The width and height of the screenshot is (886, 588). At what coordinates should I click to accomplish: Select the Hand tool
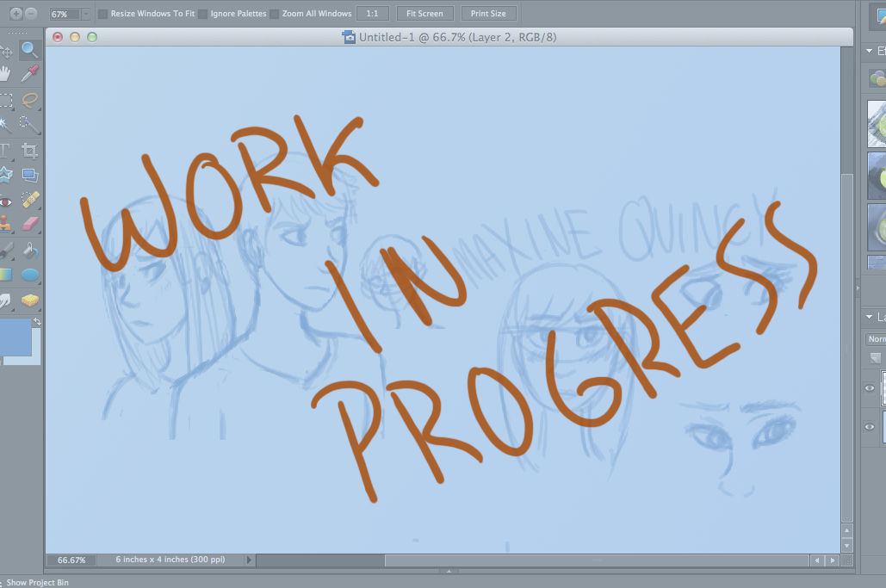(x=5, y=73)
